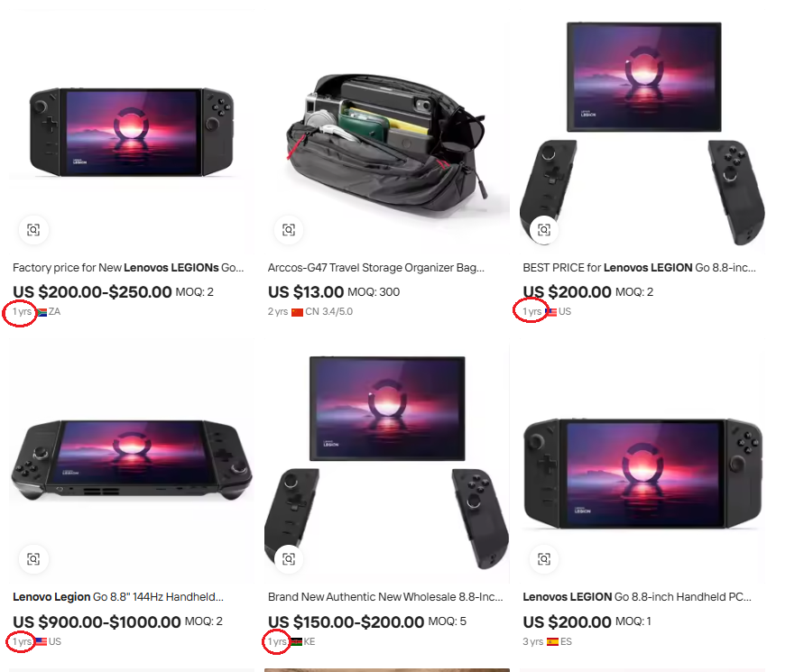Open Brand New Authentic New Wholesale listing
Screen dimensions: 804x672
385,596
